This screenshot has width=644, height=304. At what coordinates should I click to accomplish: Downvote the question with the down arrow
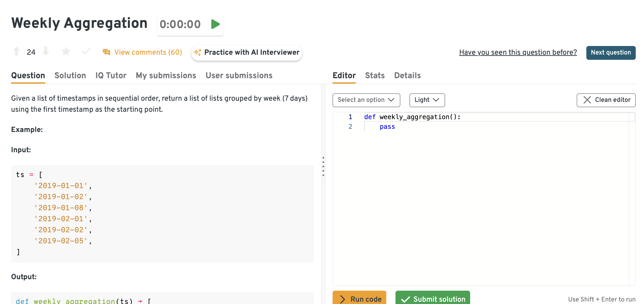[x=46, y=51]
